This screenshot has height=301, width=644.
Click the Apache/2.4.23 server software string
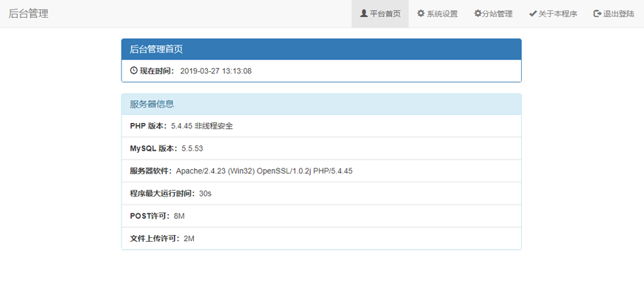click(264, 171)
